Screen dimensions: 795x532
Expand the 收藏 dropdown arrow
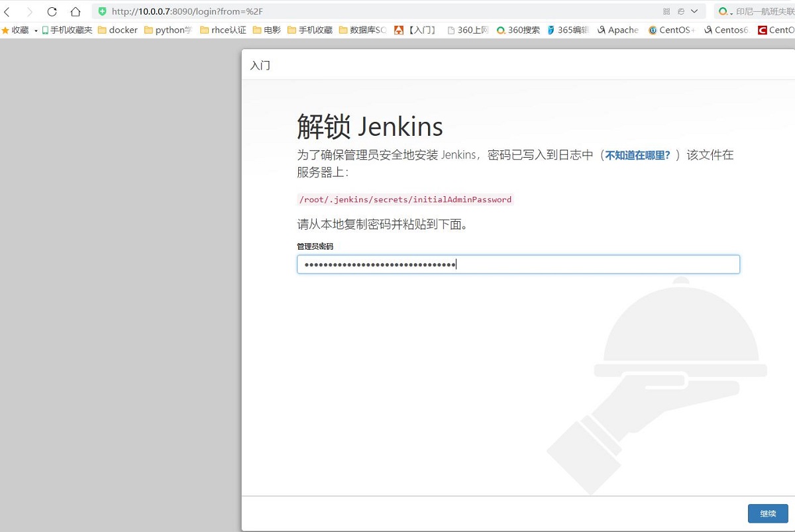pyautogui.click(x=36, y=30)
